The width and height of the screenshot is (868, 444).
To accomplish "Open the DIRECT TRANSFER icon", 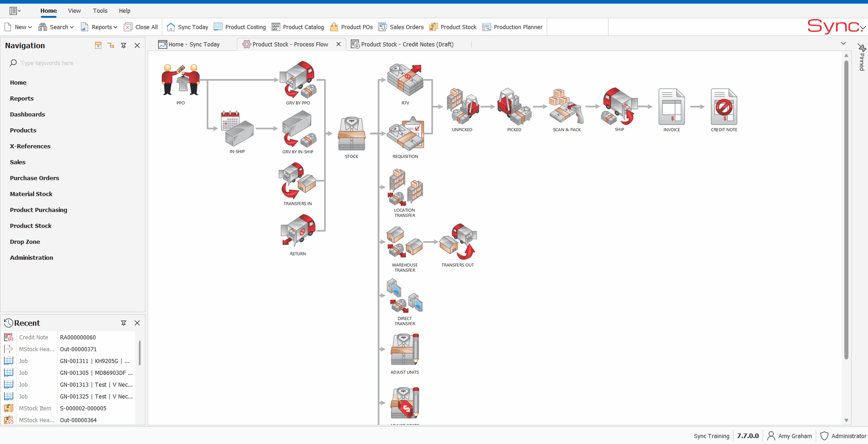I will (x=404, y=296).
